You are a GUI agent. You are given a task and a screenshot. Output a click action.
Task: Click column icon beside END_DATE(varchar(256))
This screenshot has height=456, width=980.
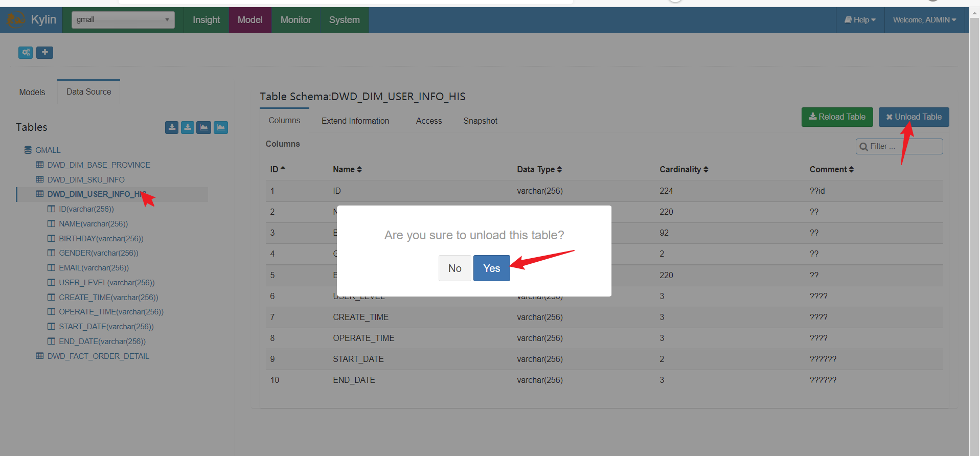[x=51, y=341]
